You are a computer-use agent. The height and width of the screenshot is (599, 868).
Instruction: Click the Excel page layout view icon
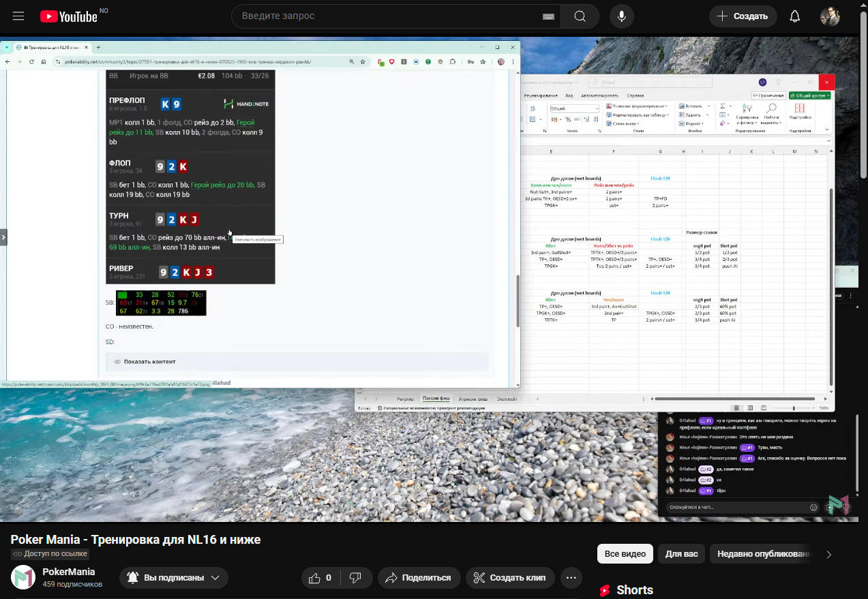(750, 408)
